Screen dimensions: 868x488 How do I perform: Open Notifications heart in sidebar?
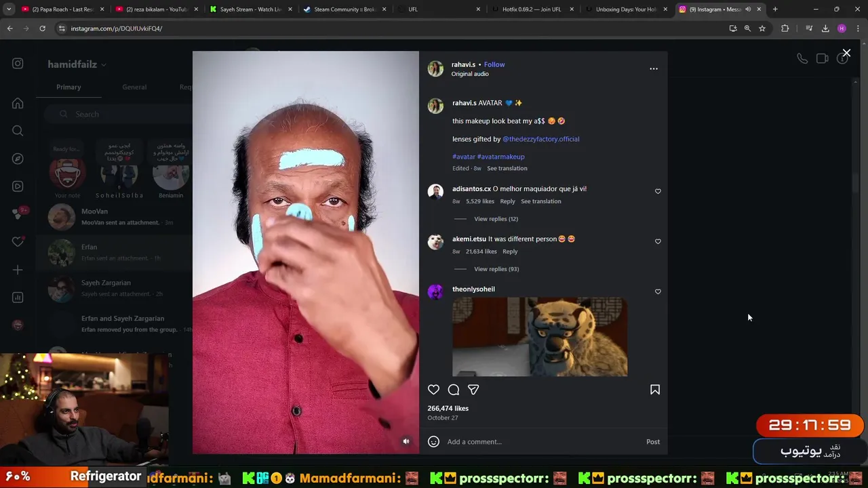(x=18, y=242)
